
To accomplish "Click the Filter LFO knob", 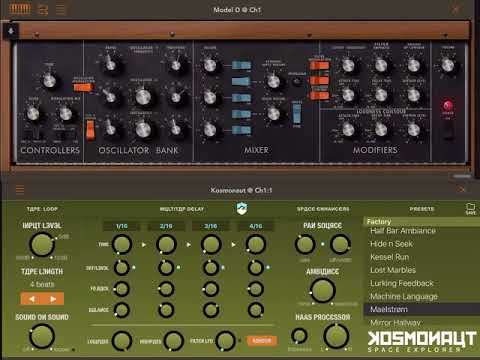I will coord(225,341).
